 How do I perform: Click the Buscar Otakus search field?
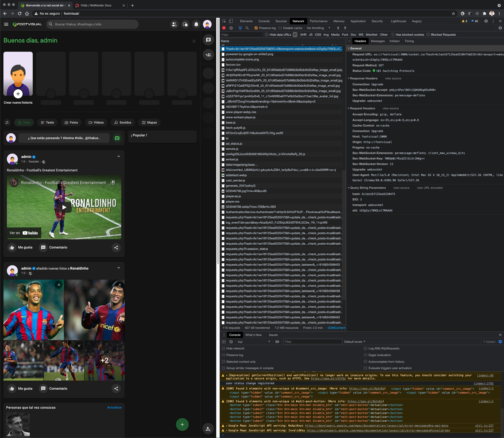click(x=93, y=24)
